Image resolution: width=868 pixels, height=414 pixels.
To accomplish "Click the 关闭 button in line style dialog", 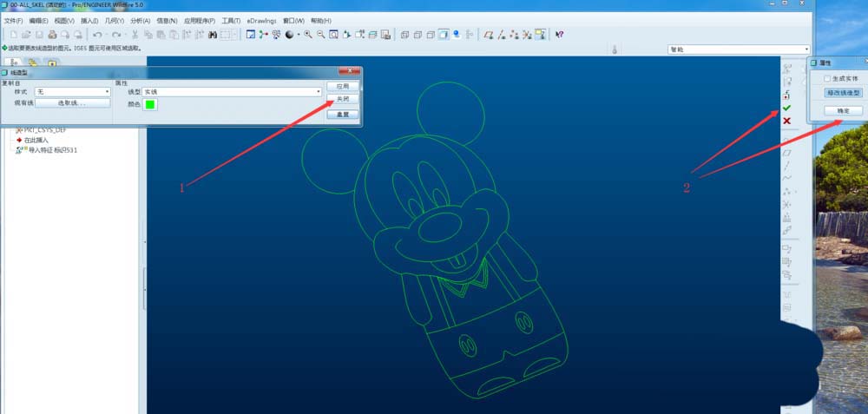I will [x=343, y=99].
